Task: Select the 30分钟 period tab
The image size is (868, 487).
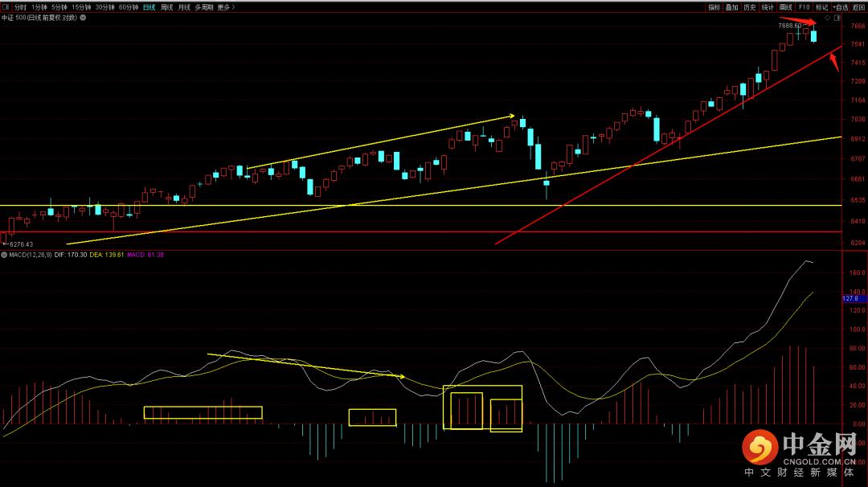Action: (x=104, y=7)
